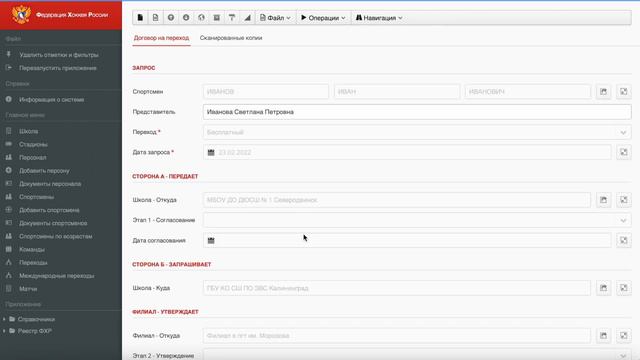Click the Спортсмен surname field ИВАНОВ

pyautogui.click(x=266, y=91)
